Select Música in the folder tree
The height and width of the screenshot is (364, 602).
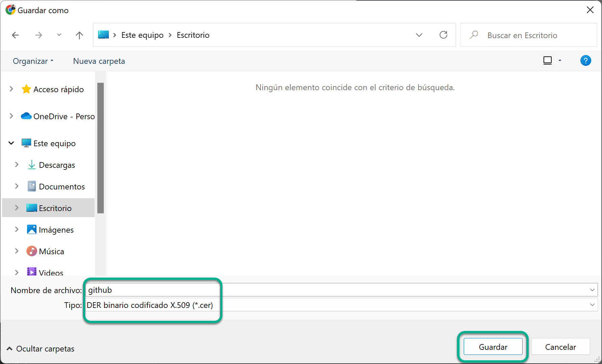pos(51,252)
